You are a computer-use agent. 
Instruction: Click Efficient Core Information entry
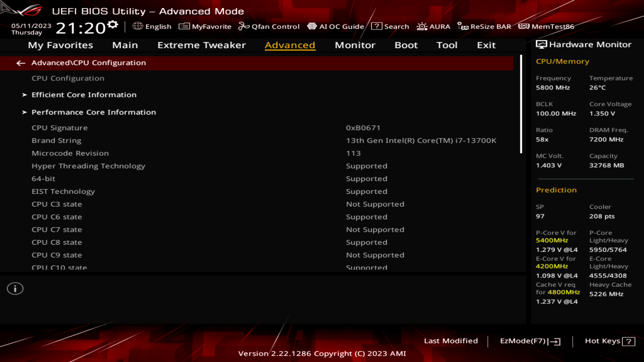click(x=84, y=95)
